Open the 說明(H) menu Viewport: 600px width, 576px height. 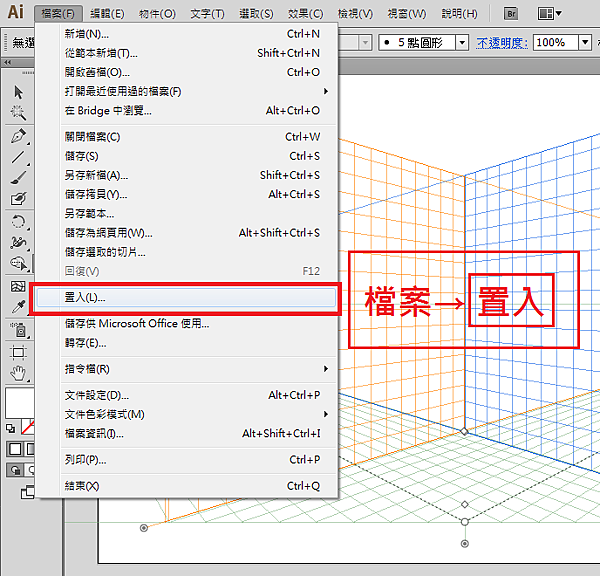coord(460,14)
